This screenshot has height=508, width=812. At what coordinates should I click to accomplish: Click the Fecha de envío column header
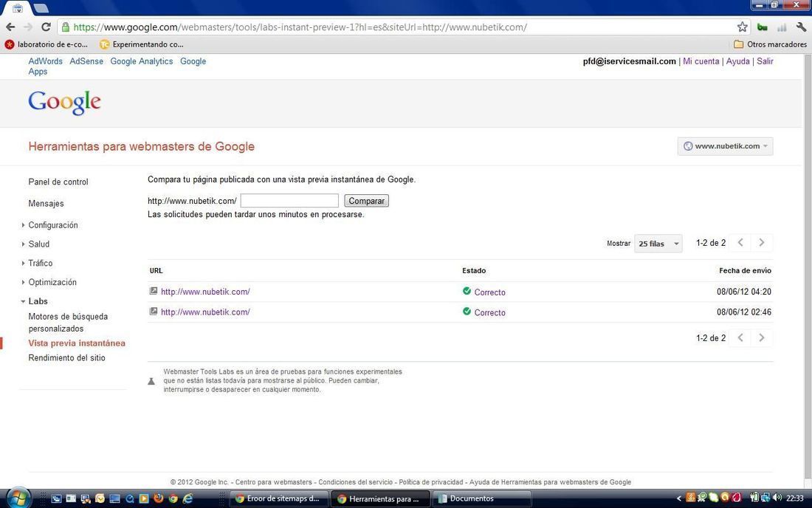click(x=746, y=270)
